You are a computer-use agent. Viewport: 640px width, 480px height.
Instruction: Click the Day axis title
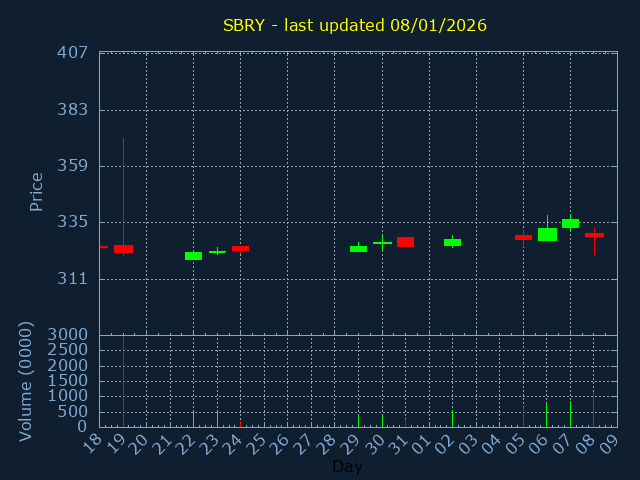(x=347, y=467)
